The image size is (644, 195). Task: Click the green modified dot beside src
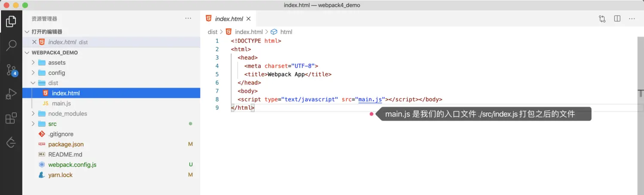click(191, 124)
